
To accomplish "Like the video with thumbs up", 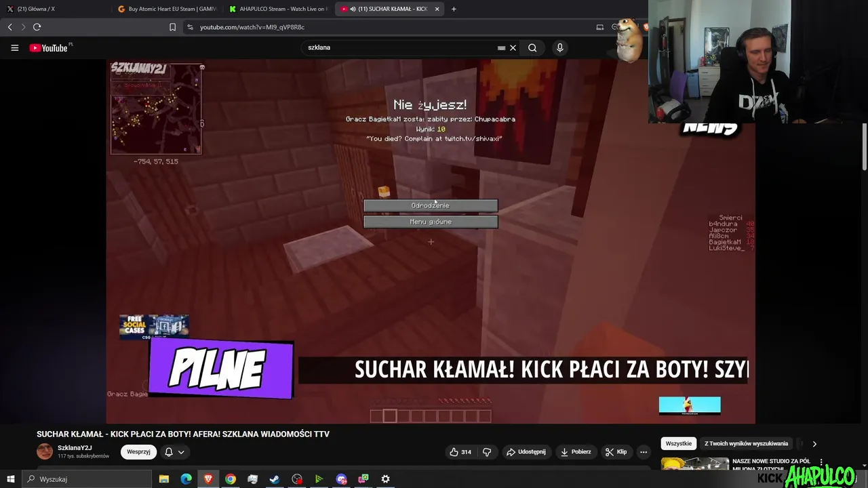I will coord(460,452).
